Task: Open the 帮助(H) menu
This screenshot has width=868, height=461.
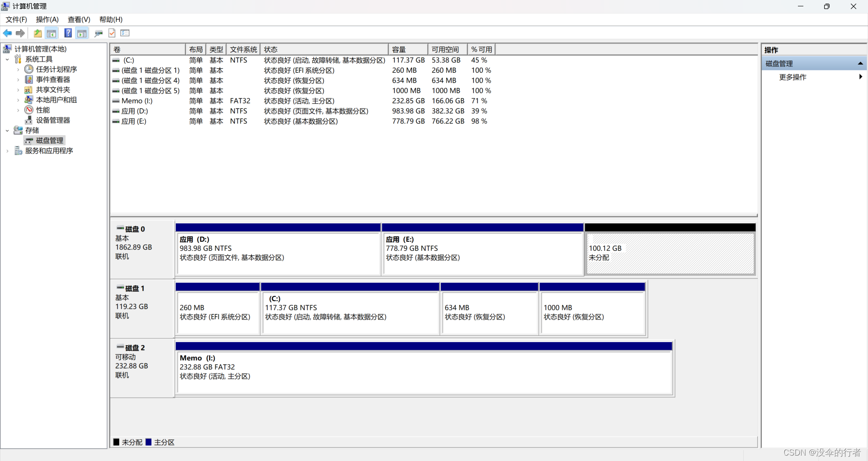Action: pyautogui.click(x=111, y=19)
